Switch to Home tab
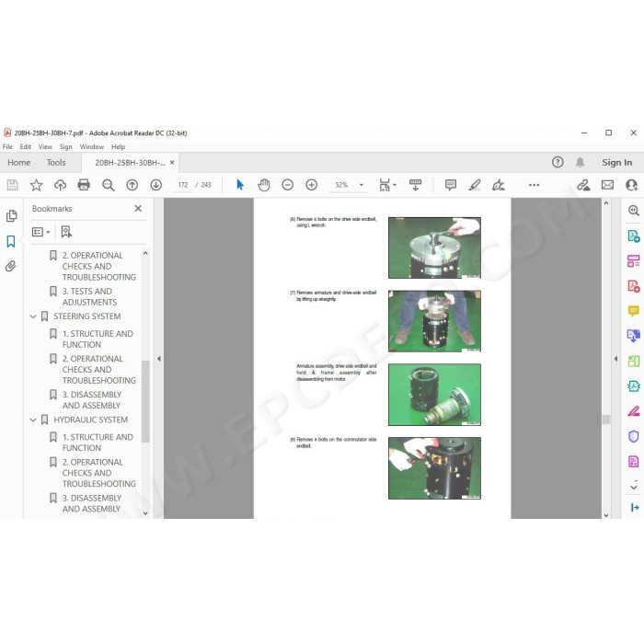Image resolution: width=644 pixels, height=644 pixels. coord(19,162)
